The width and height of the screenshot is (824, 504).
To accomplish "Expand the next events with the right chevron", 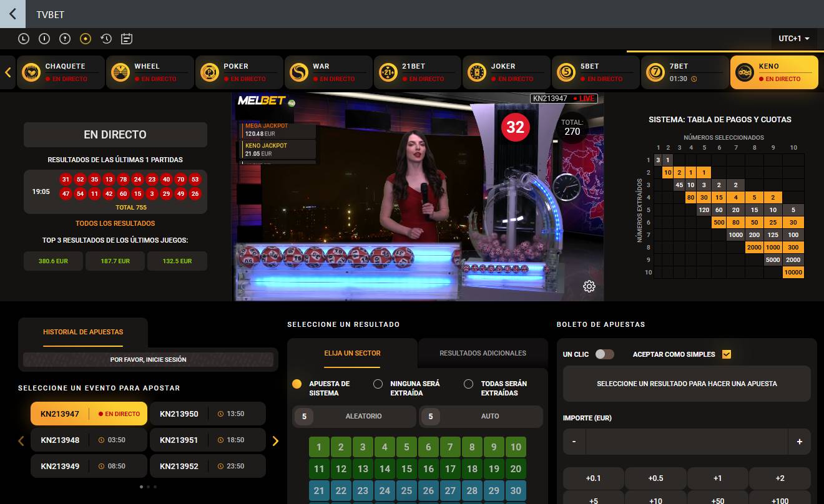I will 275,440.
